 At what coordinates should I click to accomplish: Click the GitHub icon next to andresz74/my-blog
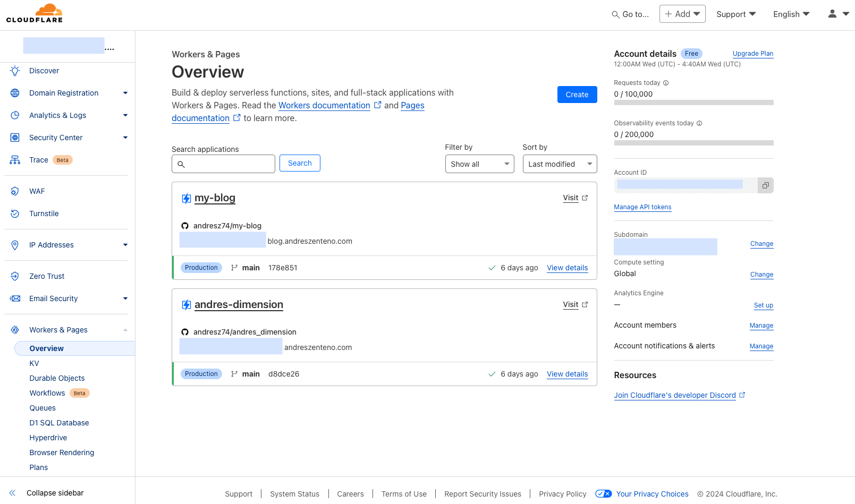[x=185, y=225]
